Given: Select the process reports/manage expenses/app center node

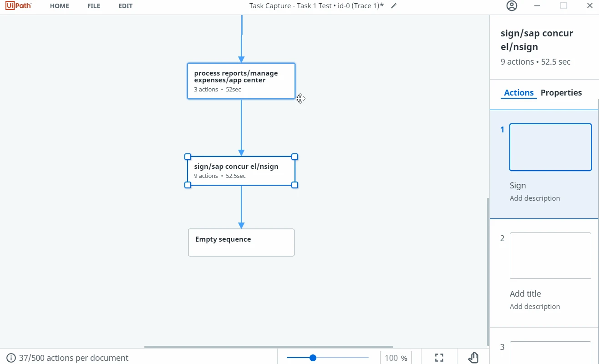Looking at the screenshot, I should coord(241,81).
